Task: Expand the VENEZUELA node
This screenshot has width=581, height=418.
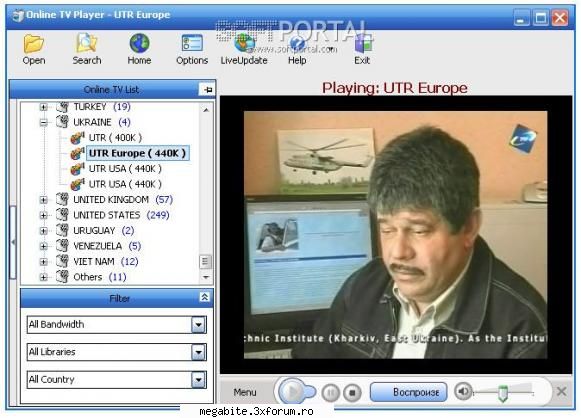Action: tap(43, 246)
